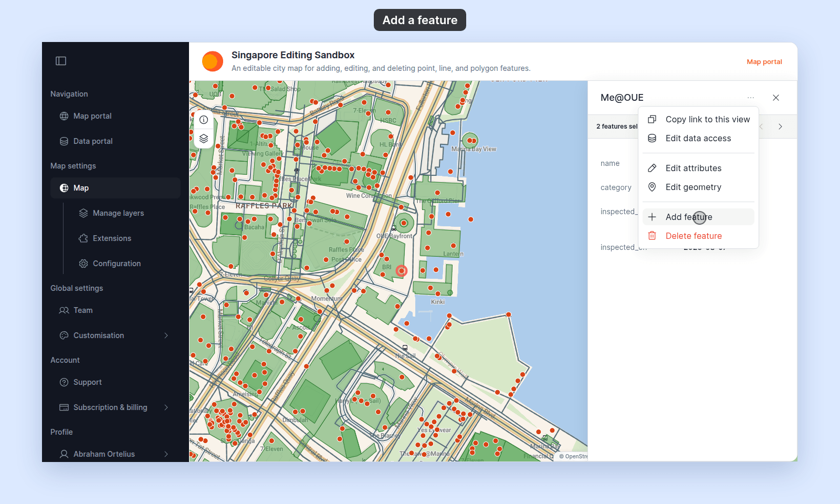The width and height of the screenshot is (840, 504).
Task: Click the help icon beside Support
Action: tap(64, 382)
